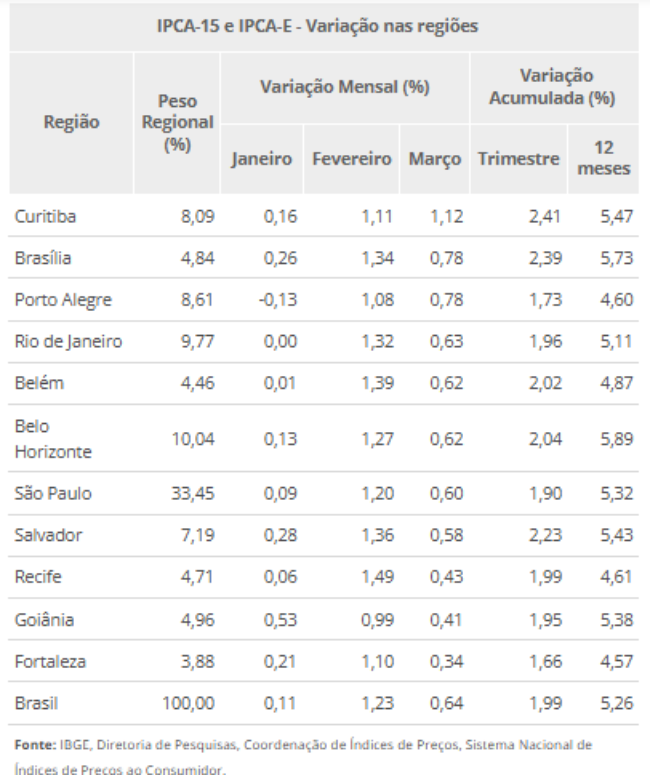
Task: Click the 'Brasília' row label
Action: (42, 257)
